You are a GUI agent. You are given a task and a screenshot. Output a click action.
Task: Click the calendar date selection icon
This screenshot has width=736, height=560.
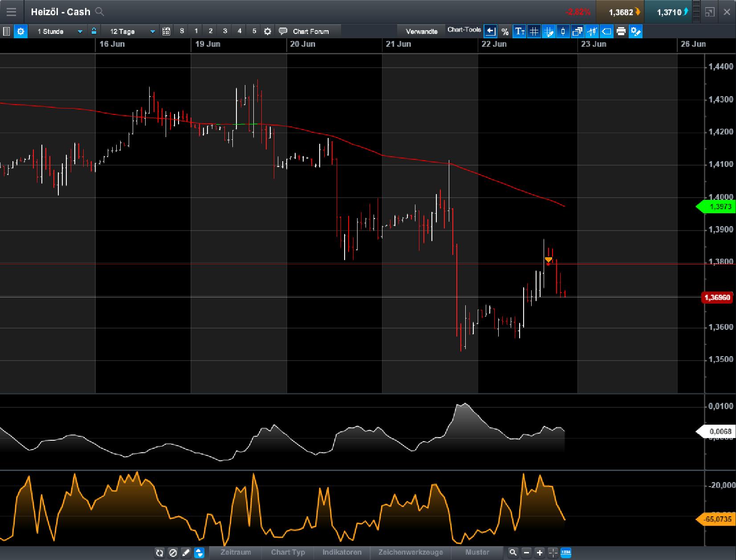tap(167, 31)
